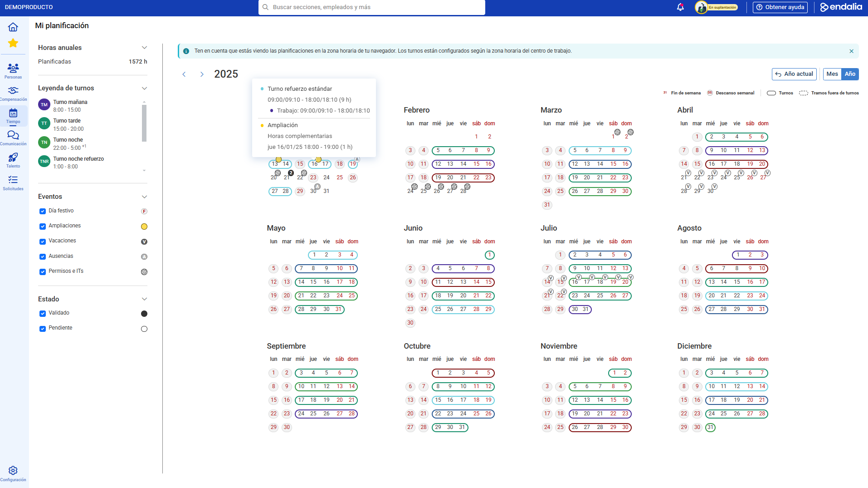Collapse the Horas anuales section
Image resolution: width=868 pixels, height=488 pixels.
(144, 48)
